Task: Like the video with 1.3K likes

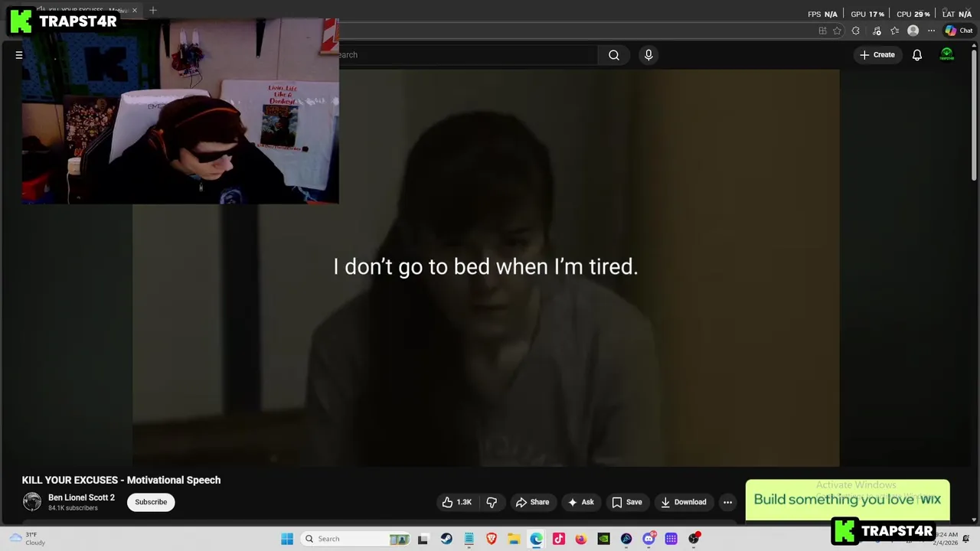Action: pos(457,502)
